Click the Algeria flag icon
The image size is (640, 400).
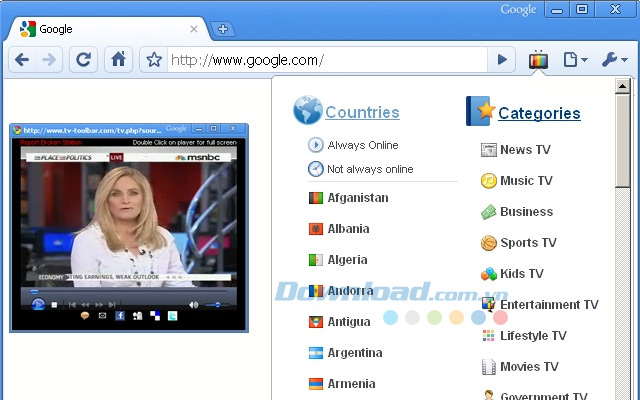coord(316,260)
